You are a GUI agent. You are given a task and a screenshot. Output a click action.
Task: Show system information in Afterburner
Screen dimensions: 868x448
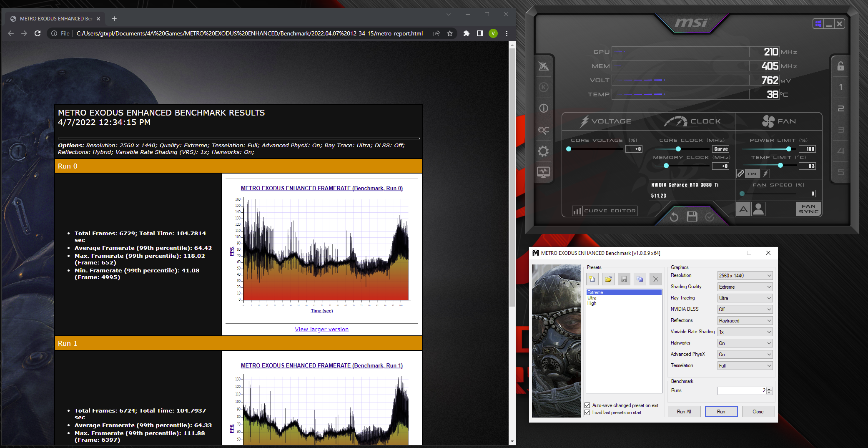(543, 108)
